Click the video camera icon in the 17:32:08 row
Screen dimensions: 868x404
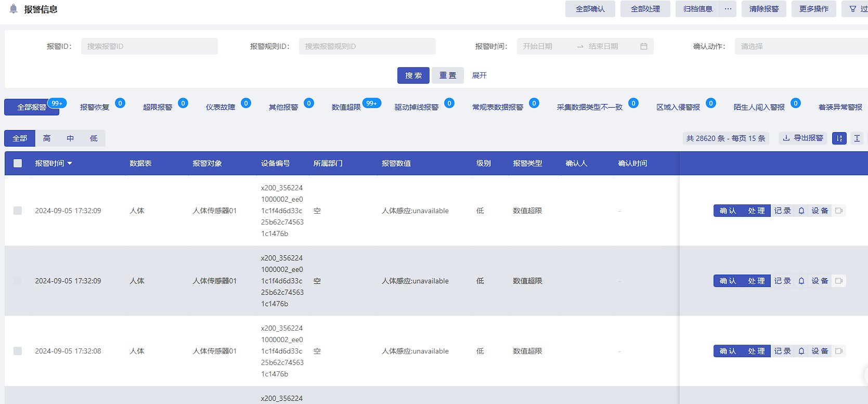coord(839,351)
